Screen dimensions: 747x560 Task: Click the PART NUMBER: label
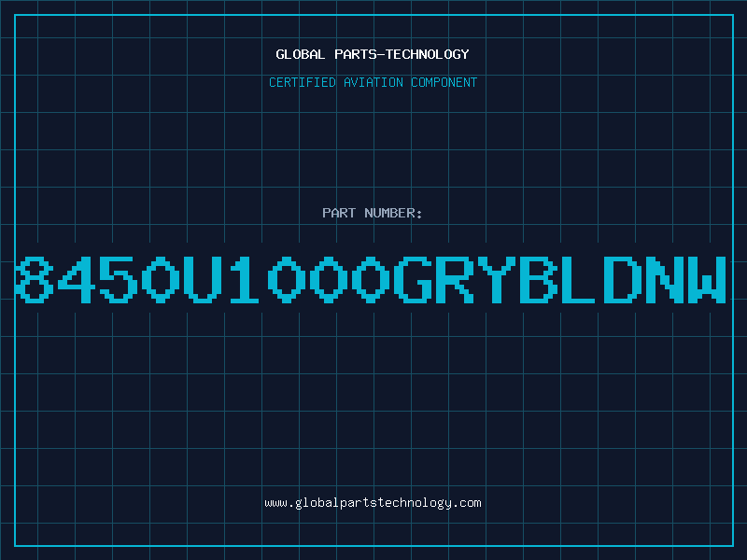pyautogui.click(x=373, y=213)
